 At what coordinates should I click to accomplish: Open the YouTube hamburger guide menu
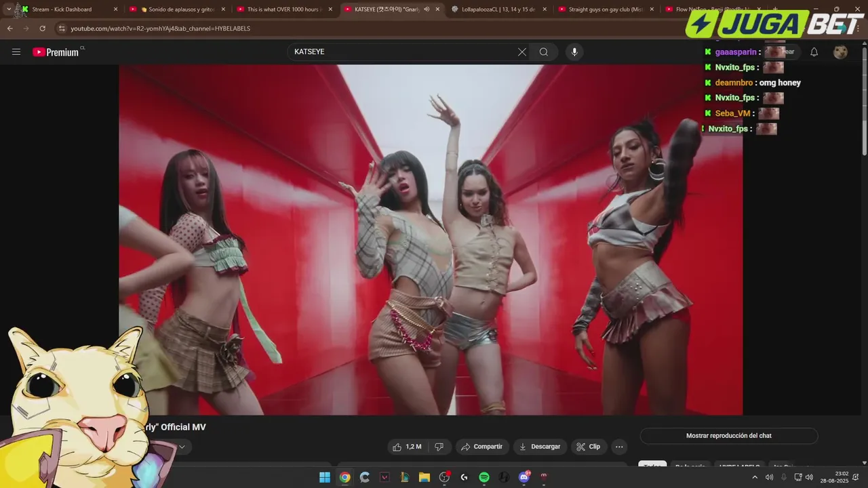click(16, 52)
